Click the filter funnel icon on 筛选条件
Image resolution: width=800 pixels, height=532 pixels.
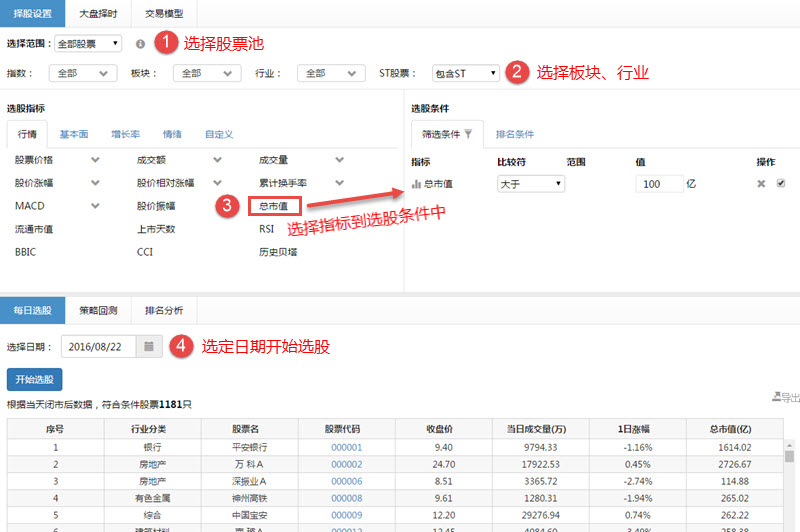(468, 134)
